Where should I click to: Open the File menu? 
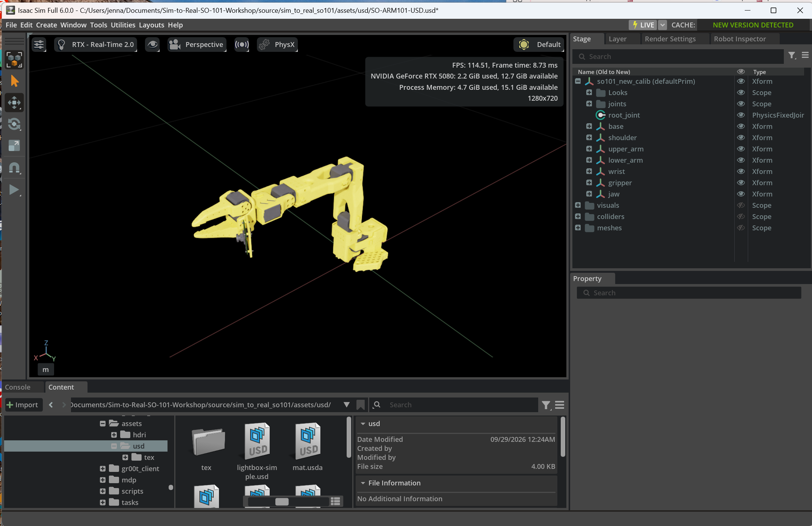click(x=11, y=25)
